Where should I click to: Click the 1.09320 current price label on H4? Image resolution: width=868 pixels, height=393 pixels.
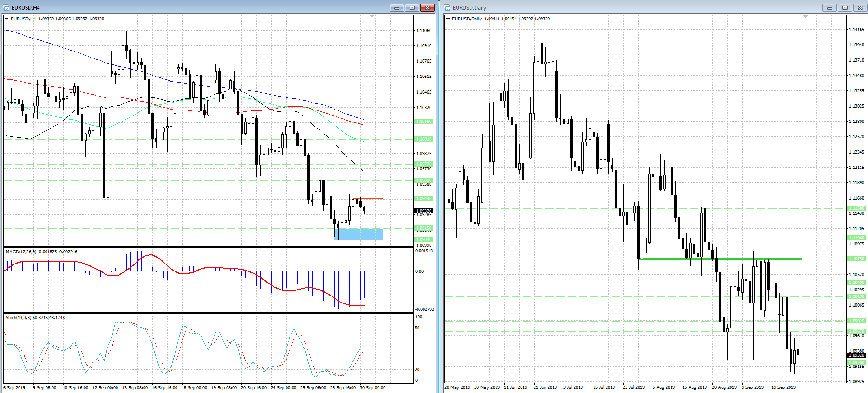click(424, 211)
